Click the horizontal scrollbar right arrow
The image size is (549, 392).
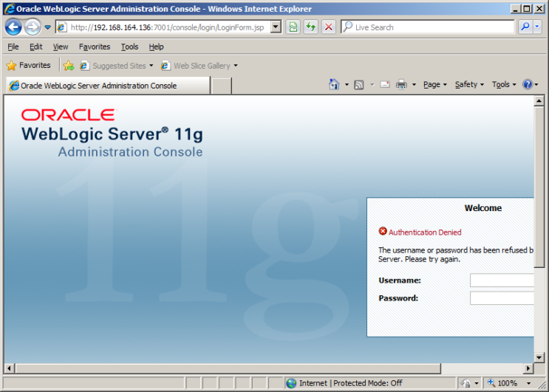point(528,368)
